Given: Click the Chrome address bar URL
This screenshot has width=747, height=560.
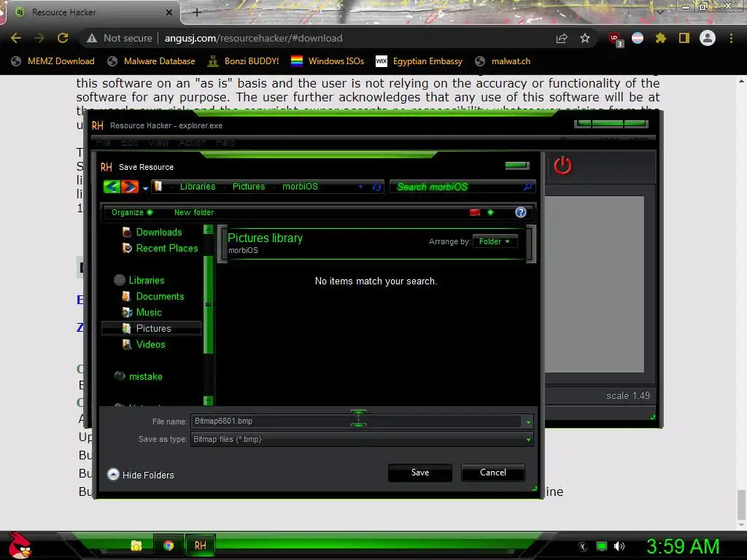Looking at the screenshot, I should pos(253,38).
